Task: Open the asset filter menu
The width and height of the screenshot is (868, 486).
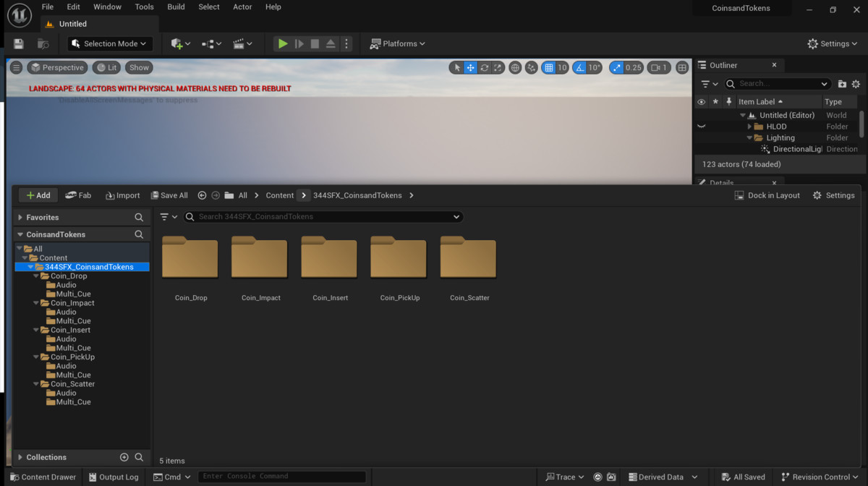Action: pos(168,217)
